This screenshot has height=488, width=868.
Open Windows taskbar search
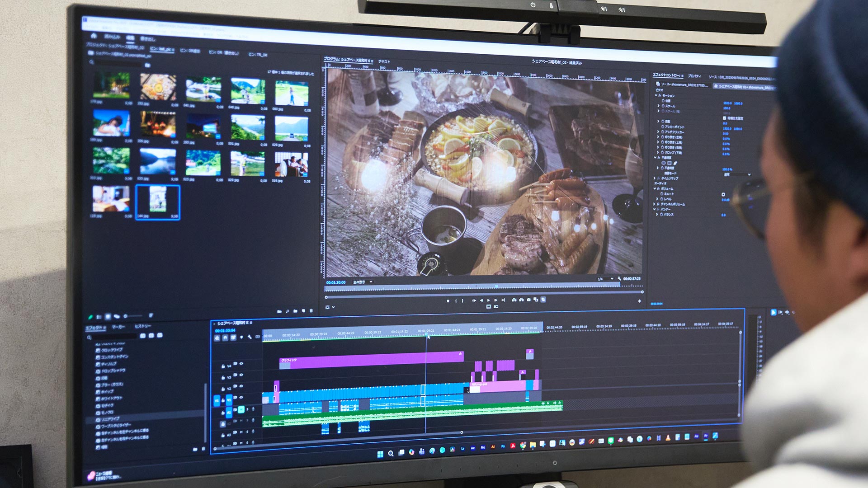pos(391,453)
